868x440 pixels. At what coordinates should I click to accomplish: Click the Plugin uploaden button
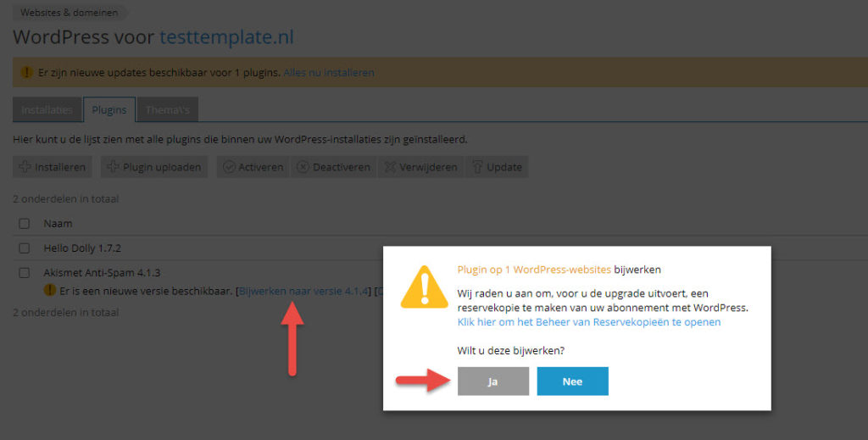(x=154, y=167)
